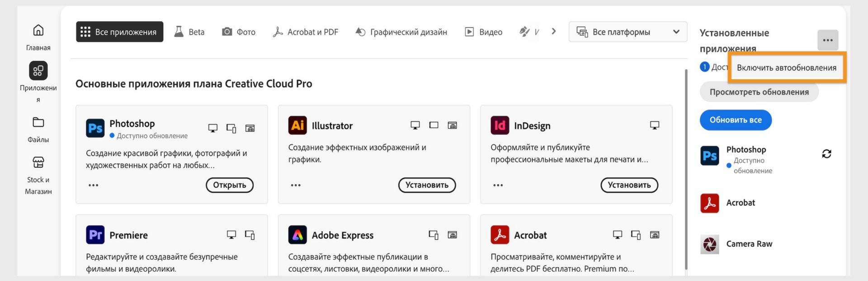
Task: Switch to the Beta tab
Action: pos(189,32)
